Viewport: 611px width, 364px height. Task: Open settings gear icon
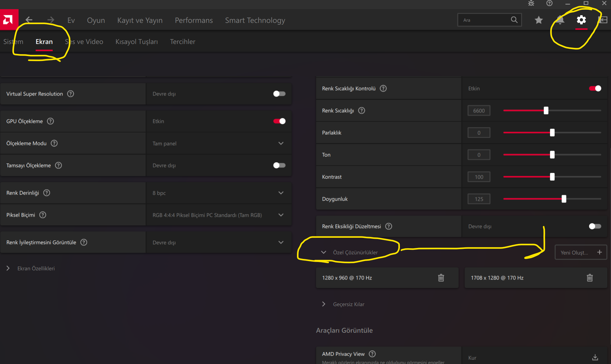pyautogui.click(x=581, y=20)
